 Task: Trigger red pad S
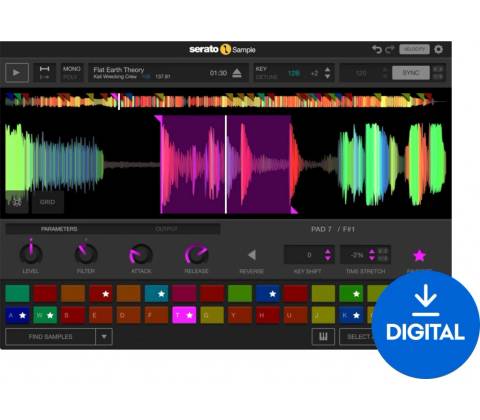coord(73,315)
